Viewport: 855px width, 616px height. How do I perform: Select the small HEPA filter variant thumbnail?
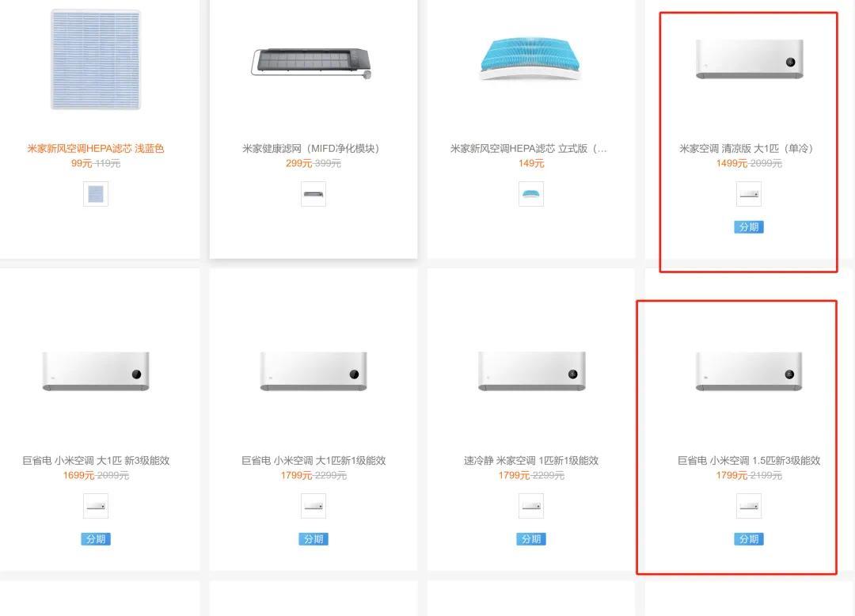pos(96,194)
